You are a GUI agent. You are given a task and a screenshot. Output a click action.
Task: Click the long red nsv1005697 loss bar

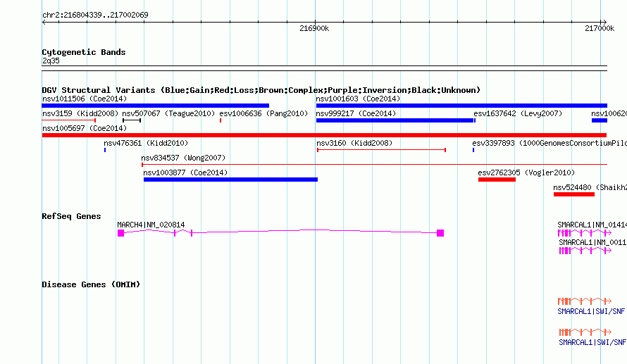(x=324, y=135)
